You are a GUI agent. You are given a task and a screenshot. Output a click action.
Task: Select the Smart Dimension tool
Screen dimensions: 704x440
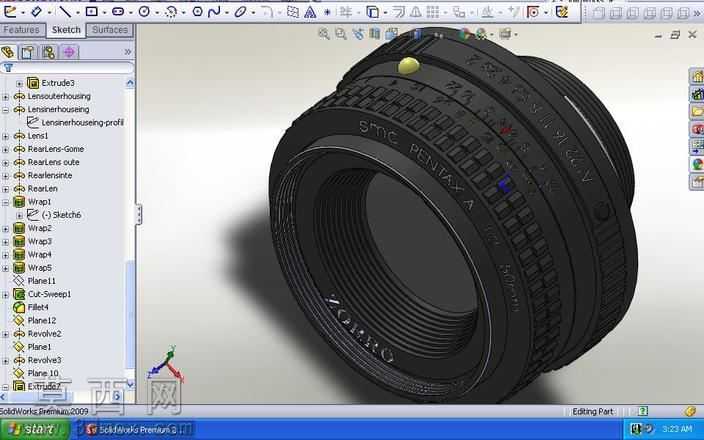tap(36, 12)
